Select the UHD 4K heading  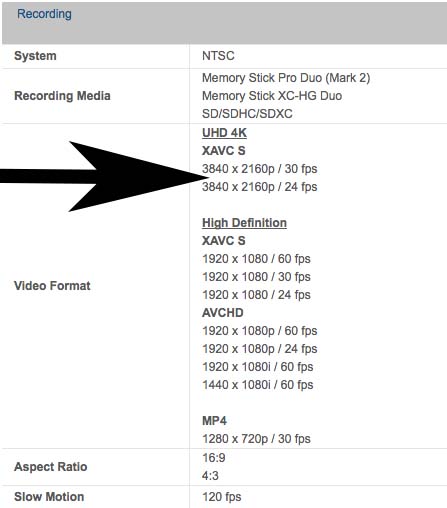(224, 133)
